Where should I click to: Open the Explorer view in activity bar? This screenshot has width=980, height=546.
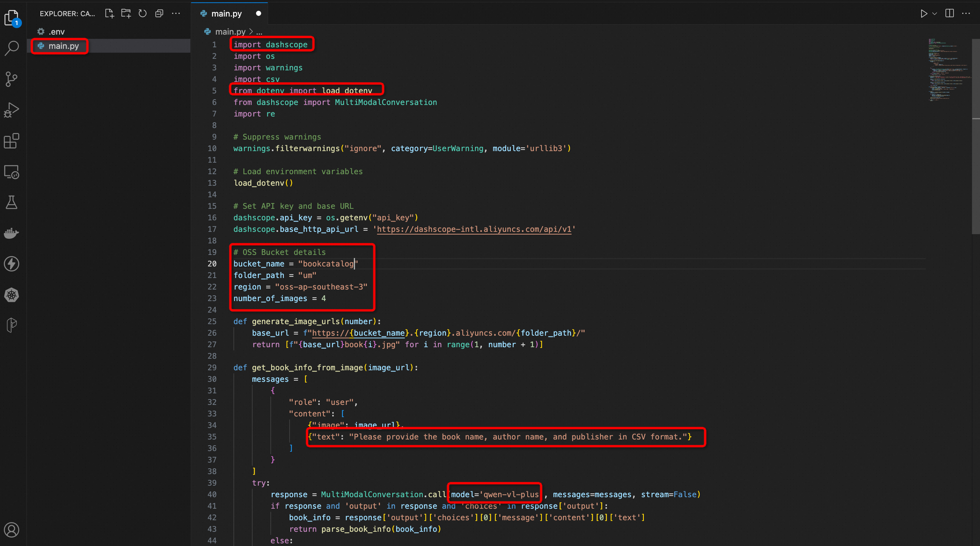12,18
